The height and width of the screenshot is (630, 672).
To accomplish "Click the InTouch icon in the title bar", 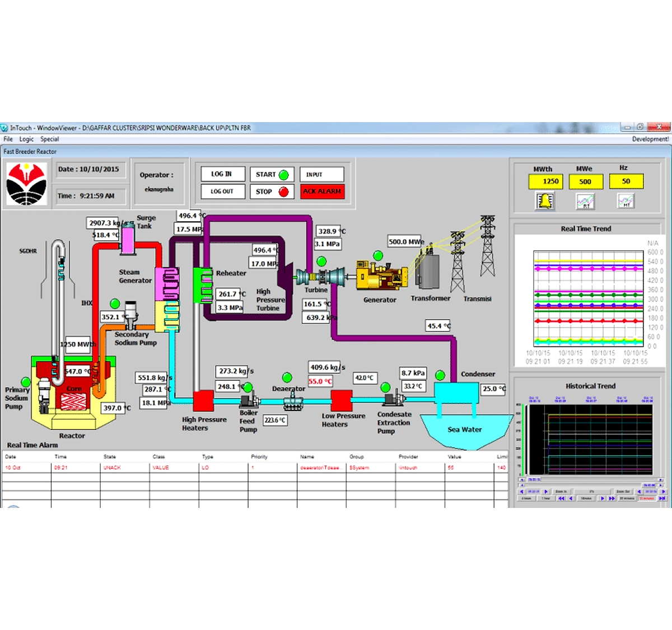I will tap(4, 128).
